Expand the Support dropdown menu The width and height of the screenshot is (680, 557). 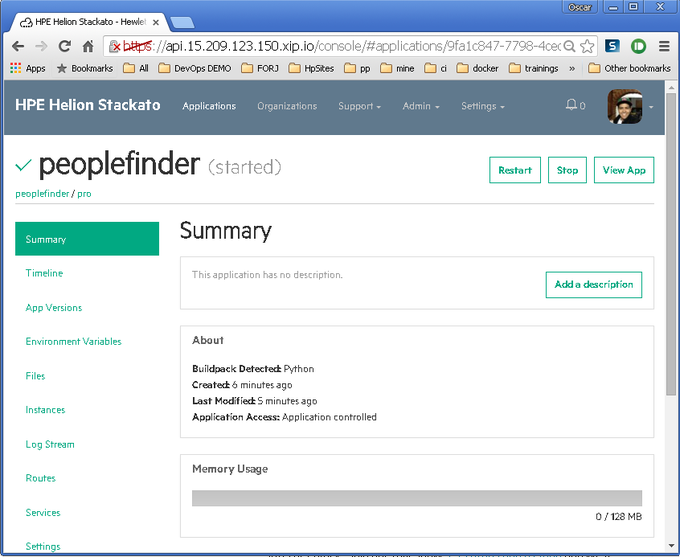pos(360,106)
